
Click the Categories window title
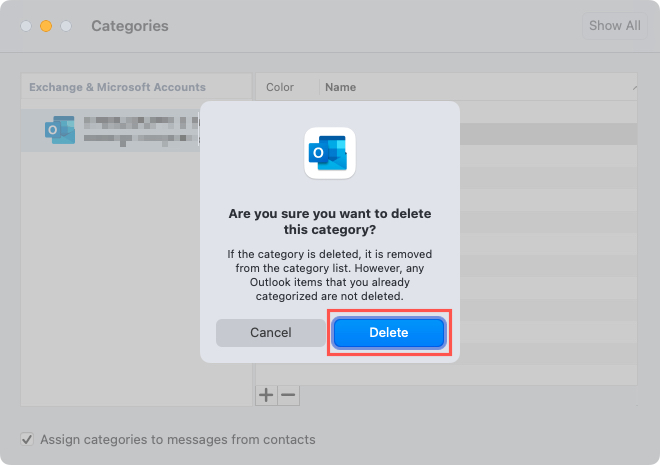click(130, 26)
